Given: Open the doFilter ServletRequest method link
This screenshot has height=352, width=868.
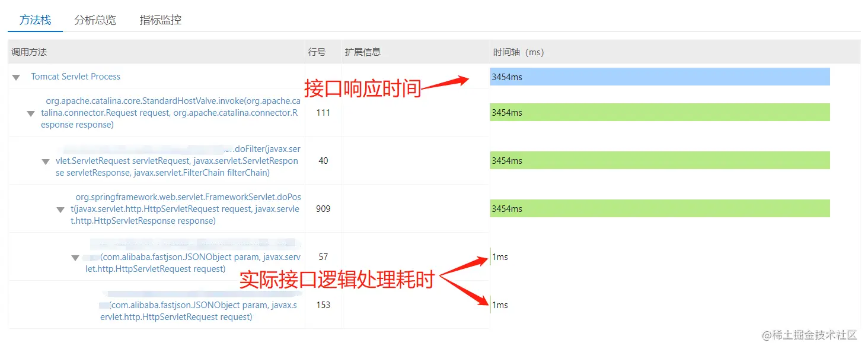Looking at the screenshot, I should (x=177, y=161).
